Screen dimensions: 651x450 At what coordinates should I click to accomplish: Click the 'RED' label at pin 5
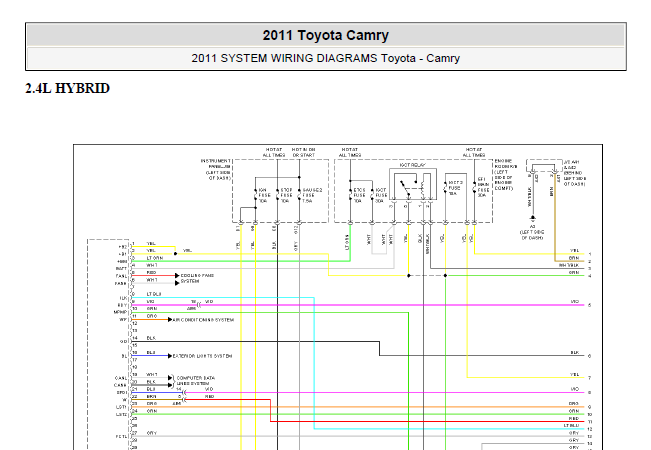[151, 272]
